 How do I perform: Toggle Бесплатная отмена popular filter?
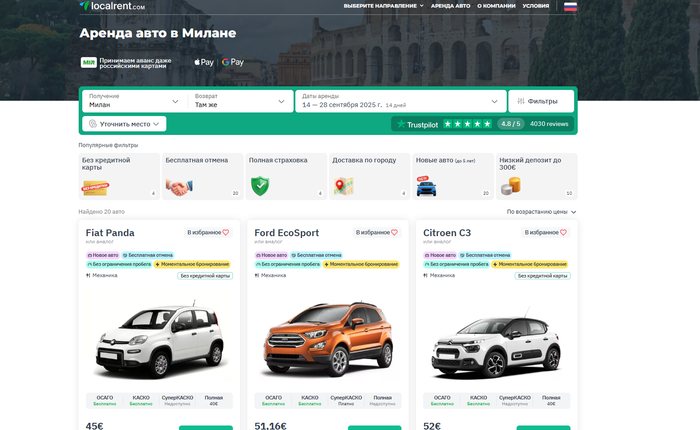click(203, 176)
